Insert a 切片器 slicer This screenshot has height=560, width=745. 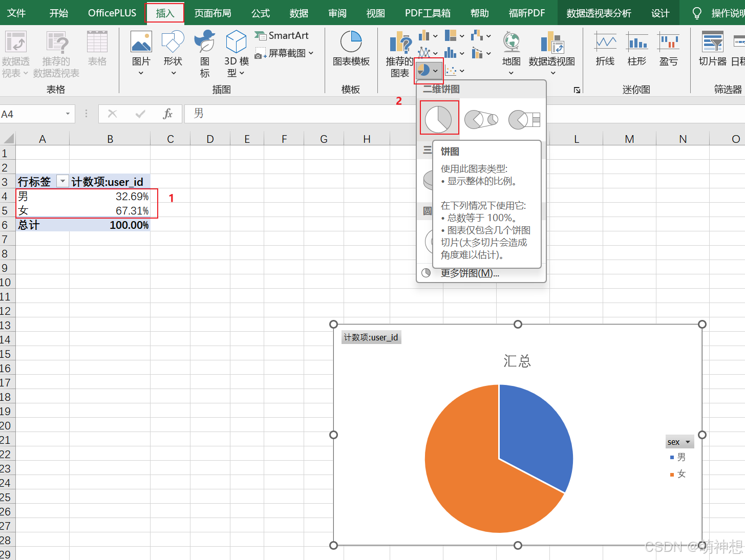(713, 49)
